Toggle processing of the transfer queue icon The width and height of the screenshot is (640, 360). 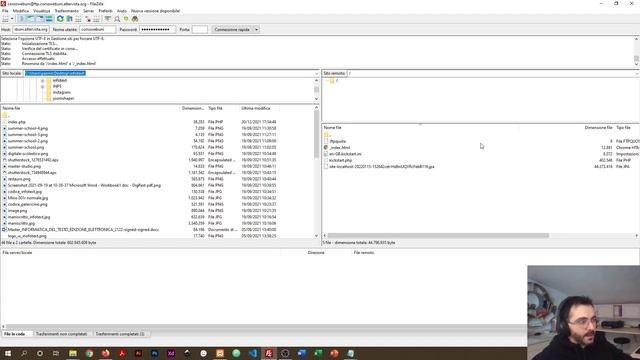pyautogui.click(x=69, y=19)
